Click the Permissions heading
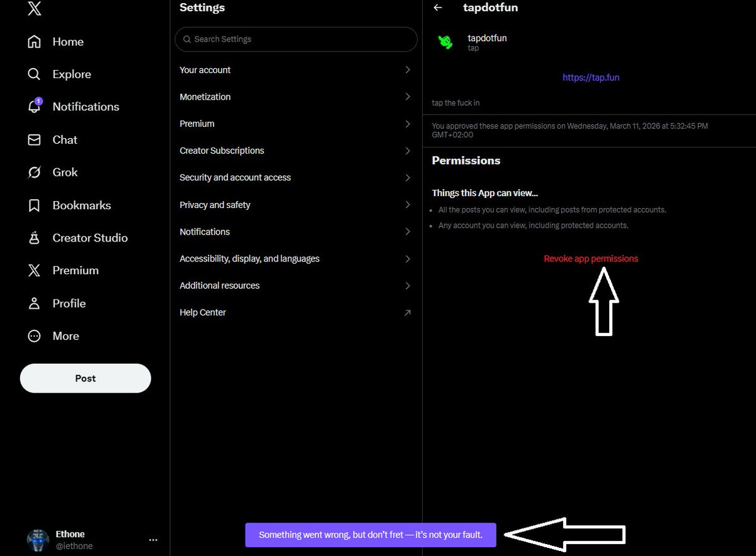 [x=466, y=161]
